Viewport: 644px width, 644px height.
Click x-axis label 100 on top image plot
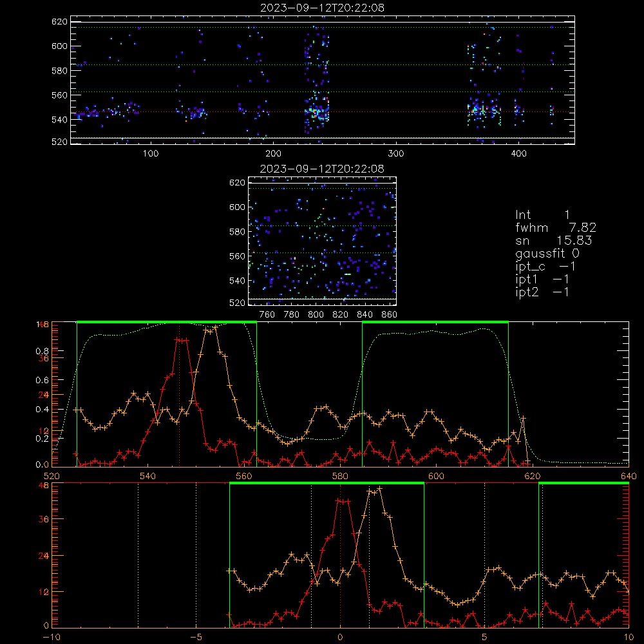click(151, 154)
